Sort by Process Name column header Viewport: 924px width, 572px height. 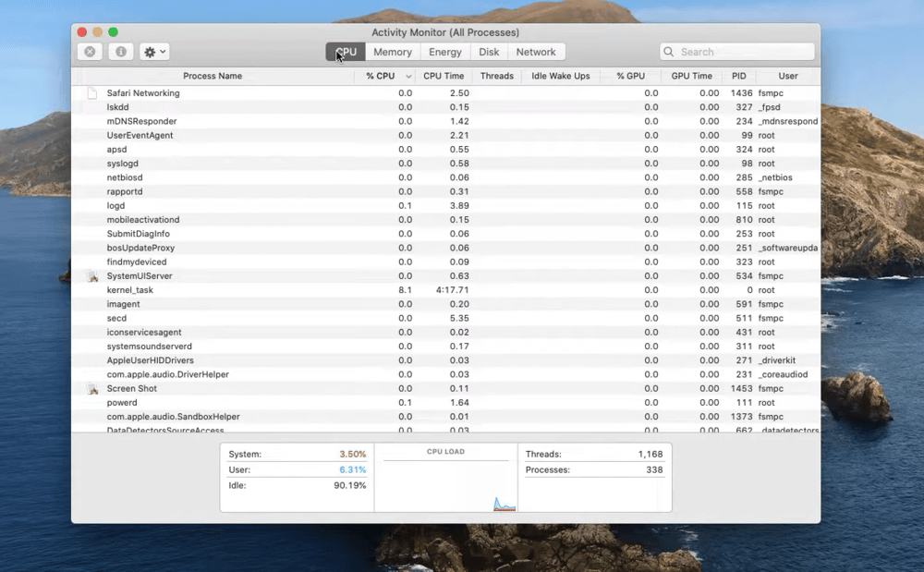point(213,76)
